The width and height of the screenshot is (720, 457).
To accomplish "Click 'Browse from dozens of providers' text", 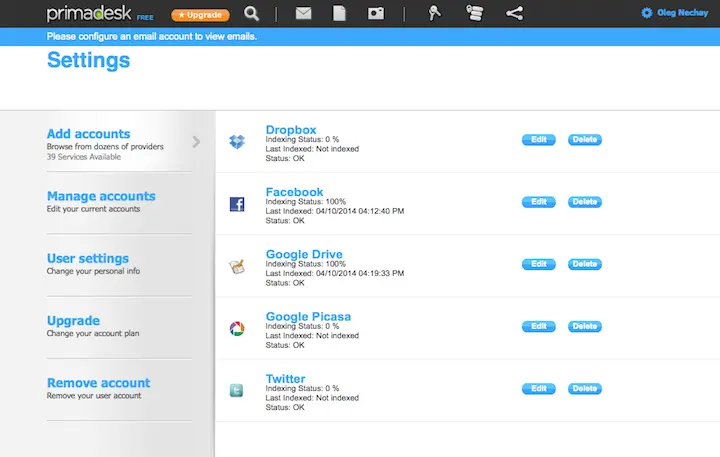I will [105, 147].
